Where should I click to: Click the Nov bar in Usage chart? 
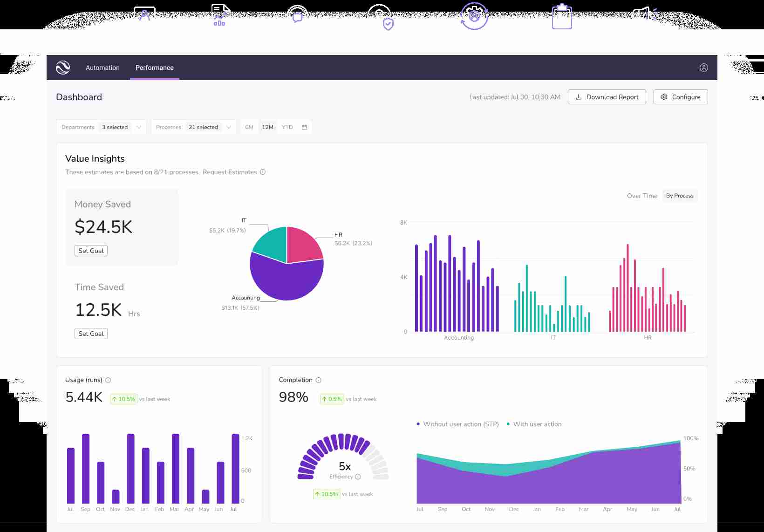(116, 497)
